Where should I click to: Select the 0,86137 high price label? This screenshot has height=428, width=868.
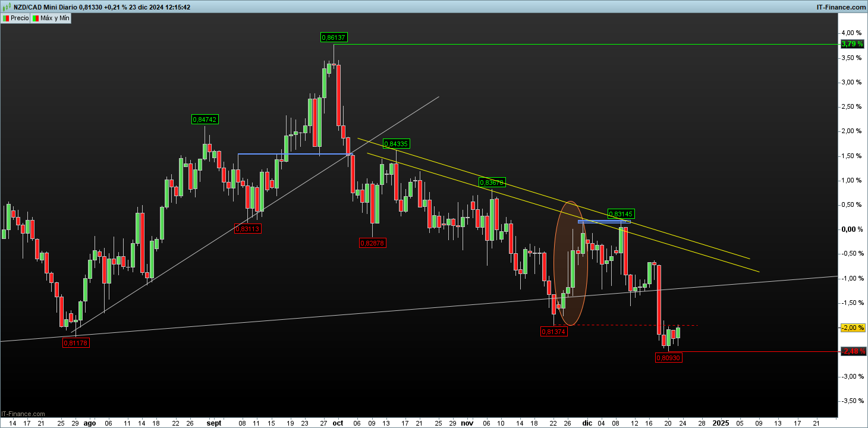[x=334, y=37]
